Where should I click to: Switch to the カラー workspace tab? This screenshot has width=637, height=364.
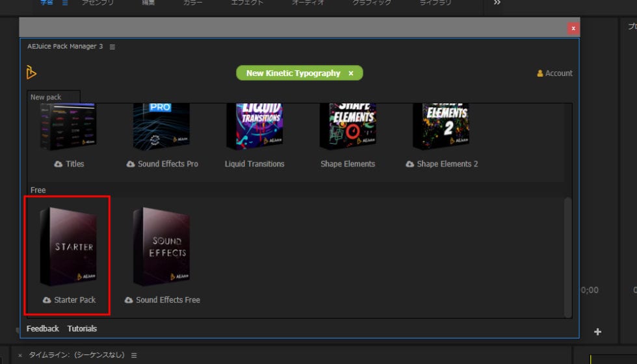pyautogui.click(x=192, y=3)
